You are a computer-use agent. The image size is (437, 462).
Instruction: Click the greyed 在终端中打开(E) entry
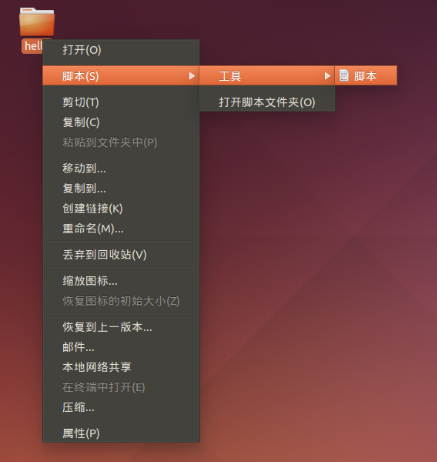[x=121, y=387]
